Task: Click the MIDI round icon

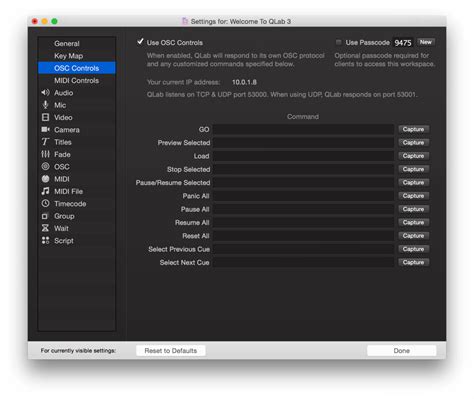Action: click(45, 179)
